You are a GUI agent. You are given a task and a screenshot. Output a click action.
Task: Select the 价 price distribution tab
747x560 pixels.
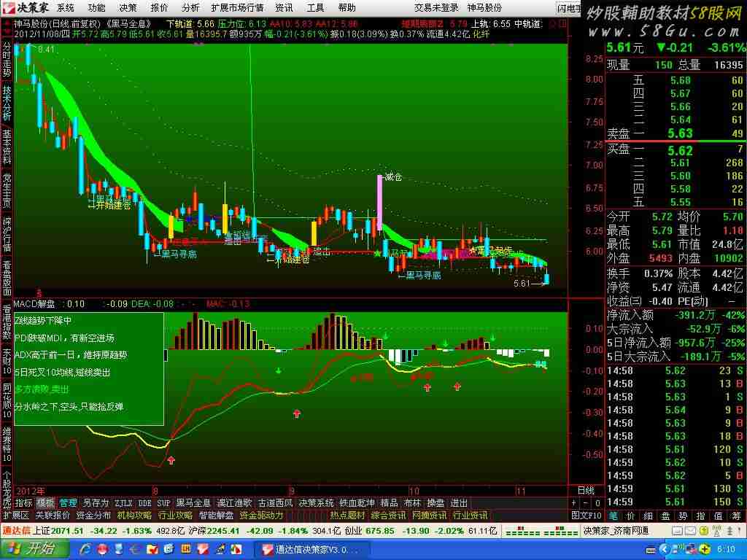point(630,516)
